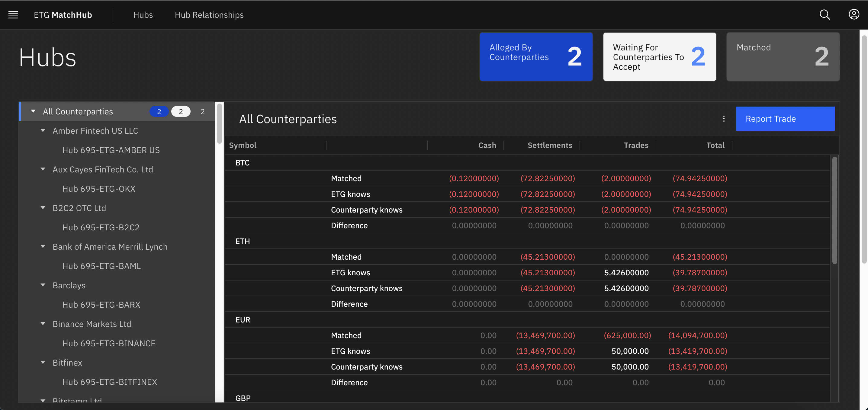
Task: Collapse the Barclays tree node
Action: click(43, 285)
